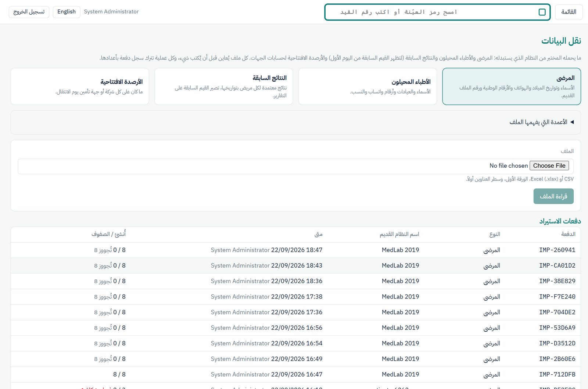Click the timestamp 22/09/2026 18:47
The image size is (588, 389).
297,250
